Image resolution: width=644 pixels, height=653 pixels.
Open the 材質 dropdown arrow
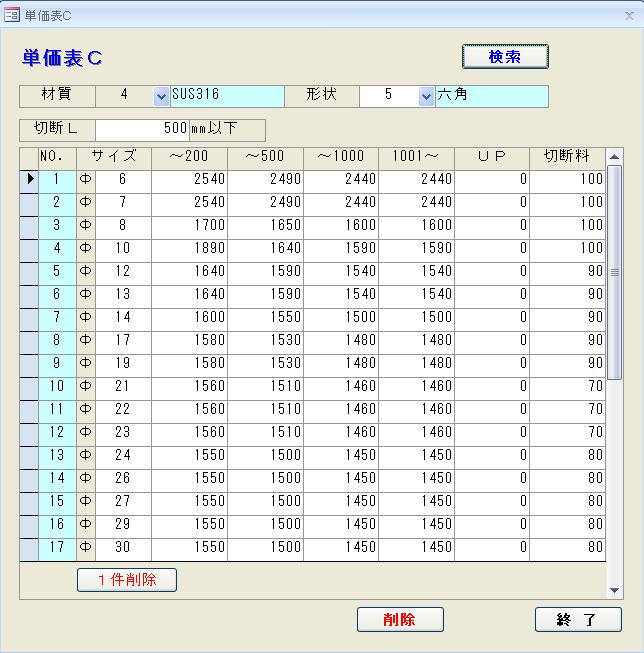tap(161, 96)
